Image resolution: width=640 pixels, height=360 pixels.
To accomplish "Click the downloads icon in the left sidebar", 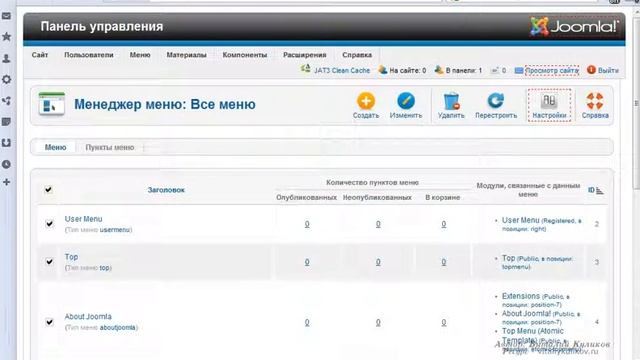I will tap(7, 143).
